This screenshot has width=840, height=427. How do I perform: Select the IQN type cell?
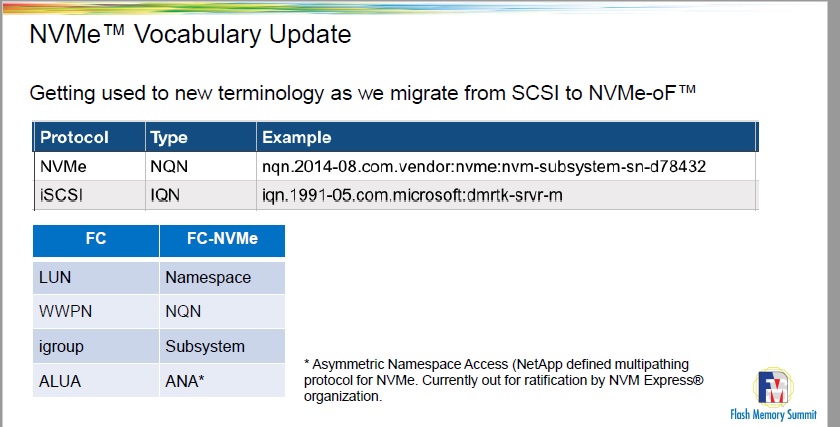[x=168, y=194]
